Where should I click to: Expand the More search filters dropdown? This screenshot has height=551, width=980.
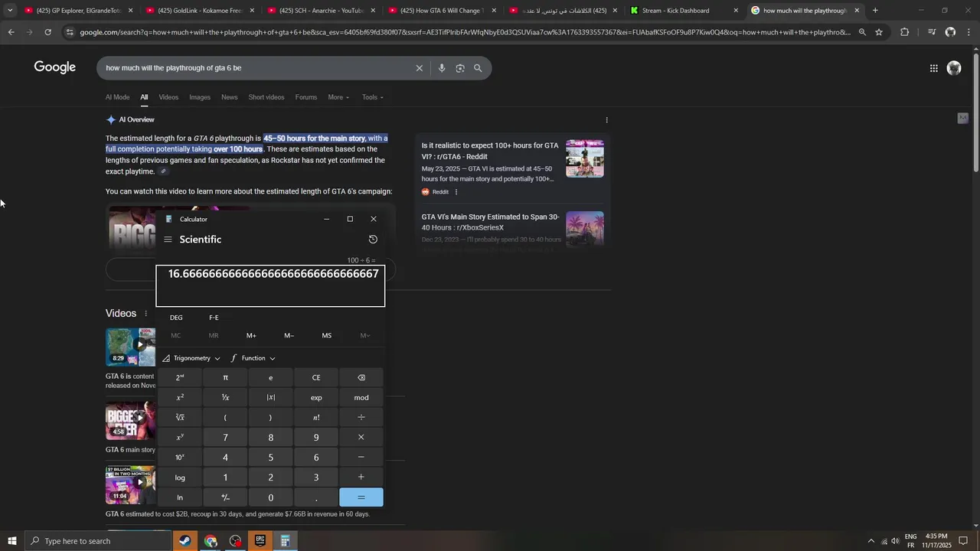pyautogui.click(x=338, y=97)
